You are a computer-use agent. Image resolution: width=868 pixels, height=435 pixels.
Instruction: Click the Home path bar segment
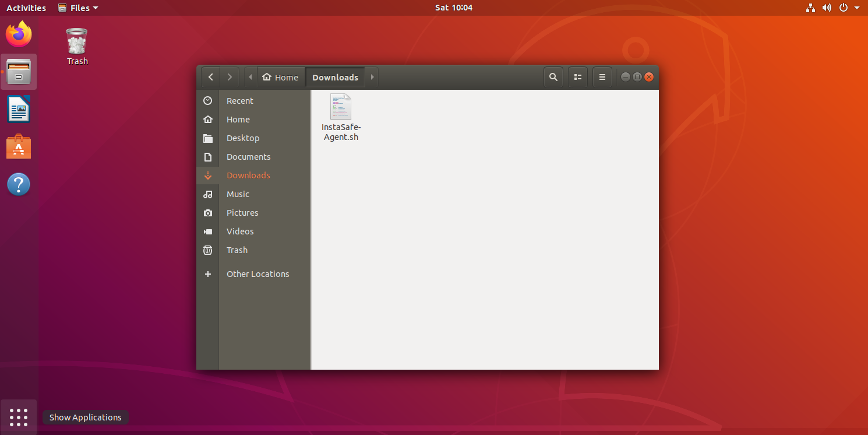coord(280,77)
